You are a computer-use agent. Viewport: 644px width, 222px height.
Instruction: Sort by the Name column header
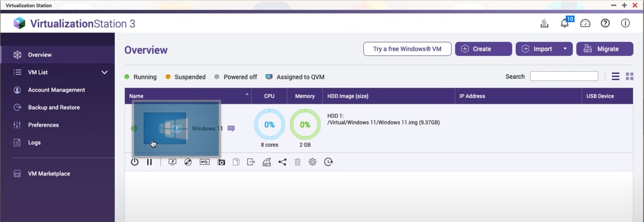pyautogui.click(x=188, y=96)
